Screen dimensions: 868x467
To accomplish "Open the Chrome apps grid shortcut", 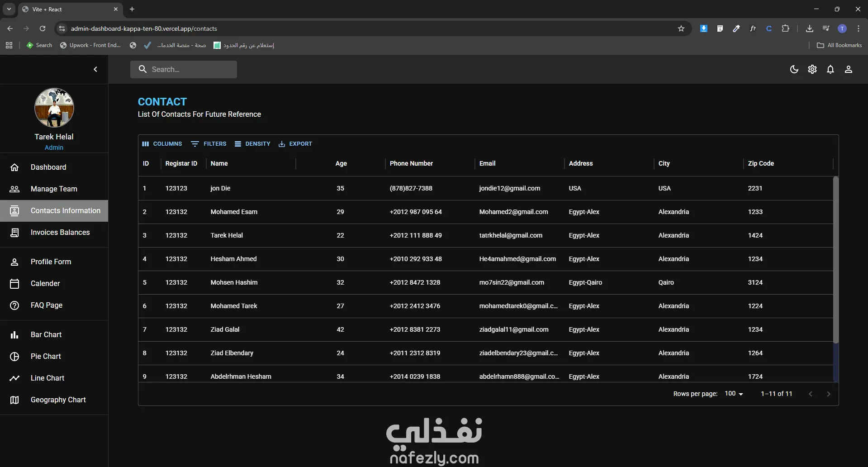I will point(9,45).
